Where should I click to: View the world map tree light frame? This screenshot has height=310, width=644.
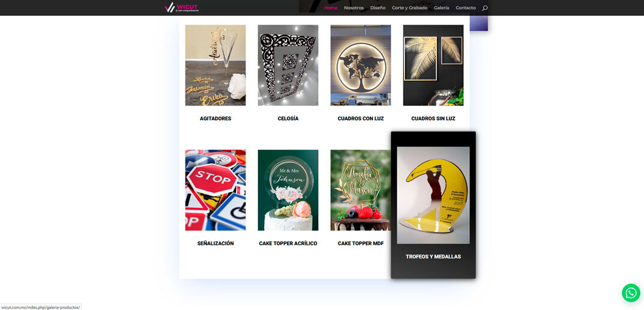tap(361, 65)
